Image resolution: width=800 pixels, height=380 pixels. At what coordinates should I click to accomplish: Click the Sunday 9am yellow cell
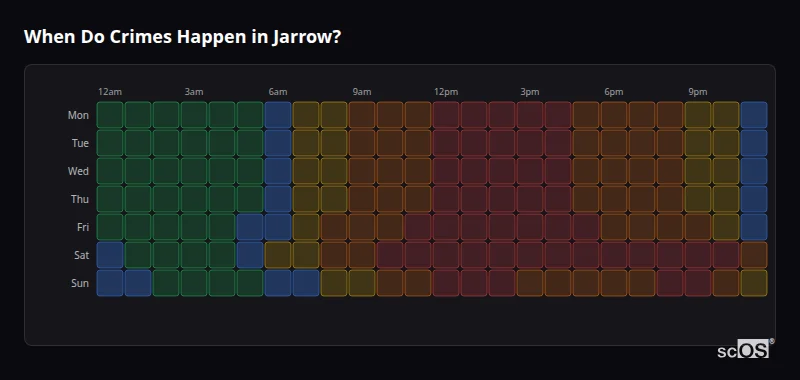coord(362,283)
